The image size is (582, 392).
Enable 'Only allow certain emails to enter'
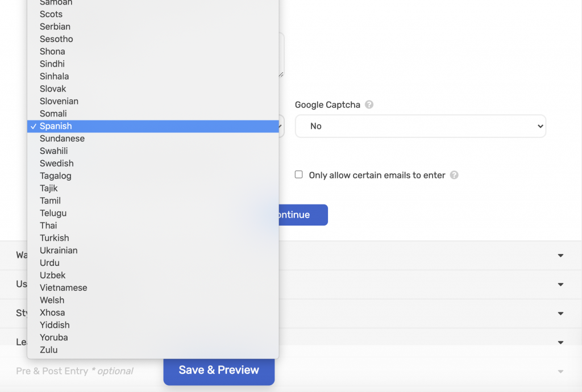(299, 175)
